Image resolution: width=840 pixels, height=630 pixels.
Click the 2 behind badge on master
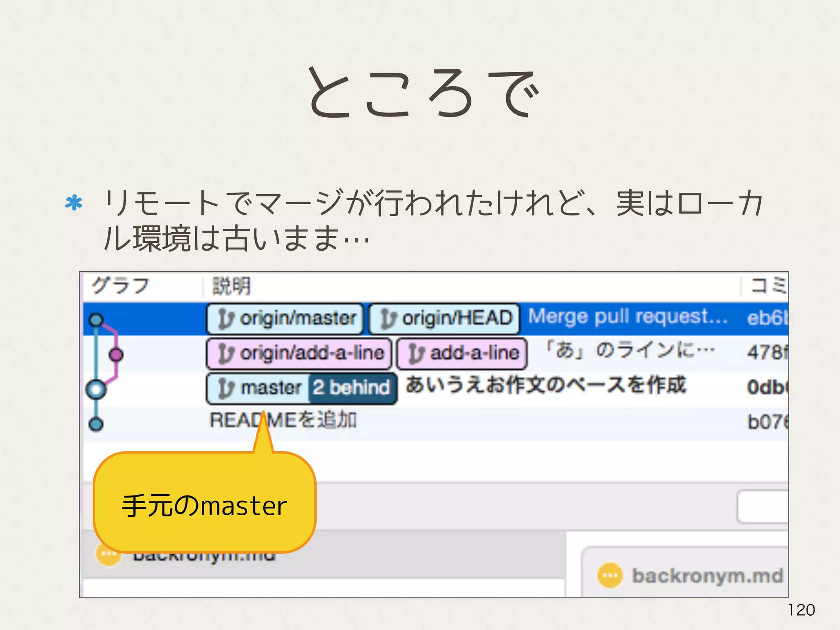[352, 388]
